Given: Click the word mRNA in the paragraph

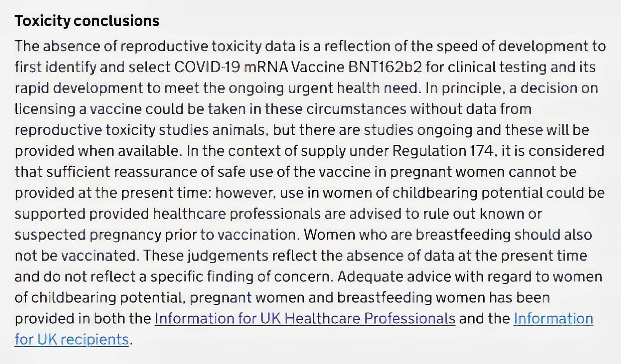Looking at the screenshot, I should (x=266, y=67).
